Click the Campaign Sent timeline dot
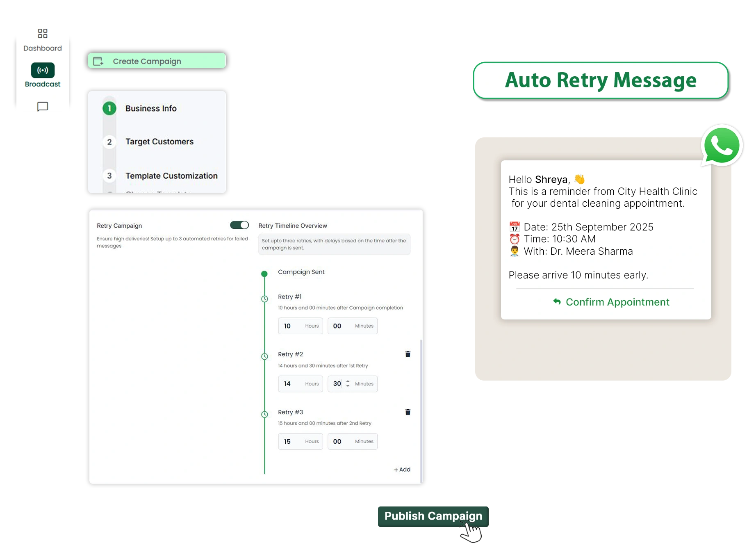The image size is (756, 552). (264, 274)
